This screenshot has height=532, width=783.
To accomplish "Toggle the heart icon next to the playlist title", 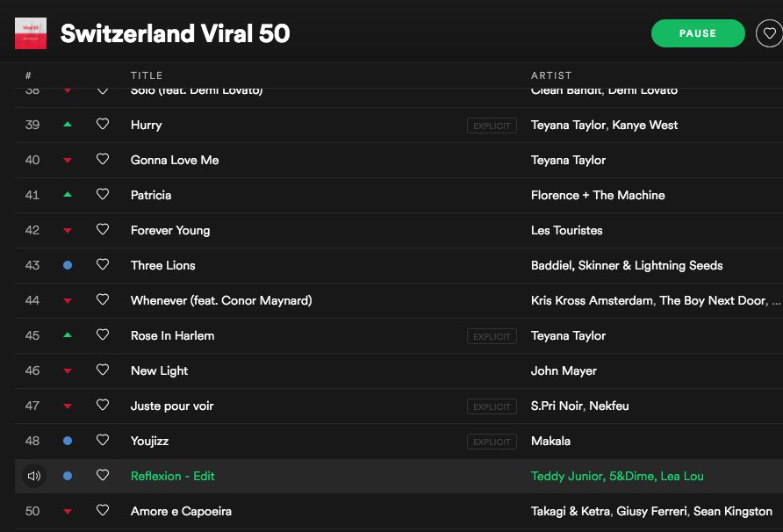I will click(x=770, y=32).
